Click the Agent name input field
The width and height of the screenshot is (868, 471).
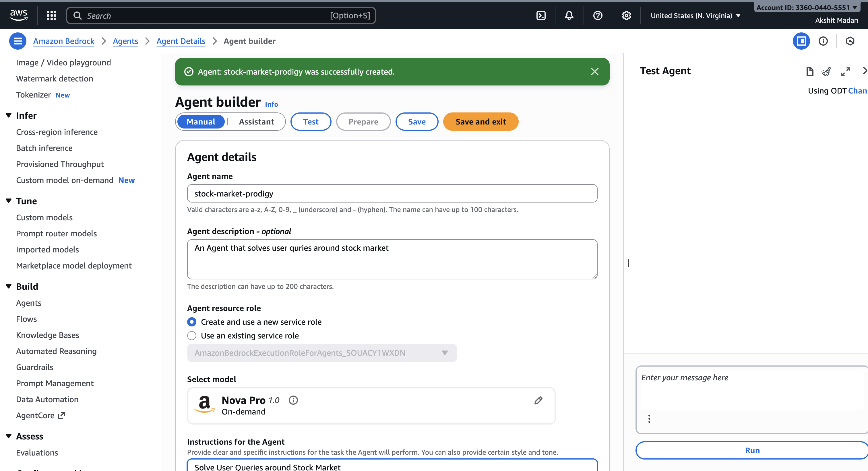pyautogui.click(x=392, y=193)
